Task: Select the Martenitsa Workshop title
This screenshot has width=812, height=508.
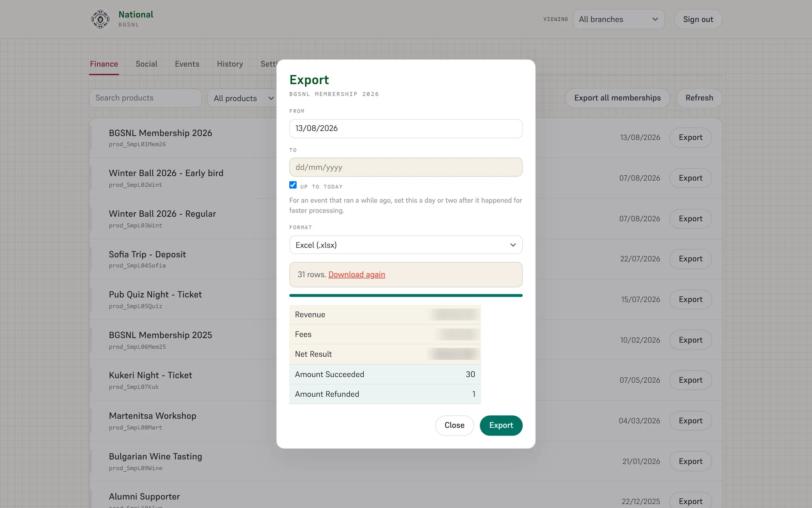Action: pyautogui.click(x=152, y=416)
